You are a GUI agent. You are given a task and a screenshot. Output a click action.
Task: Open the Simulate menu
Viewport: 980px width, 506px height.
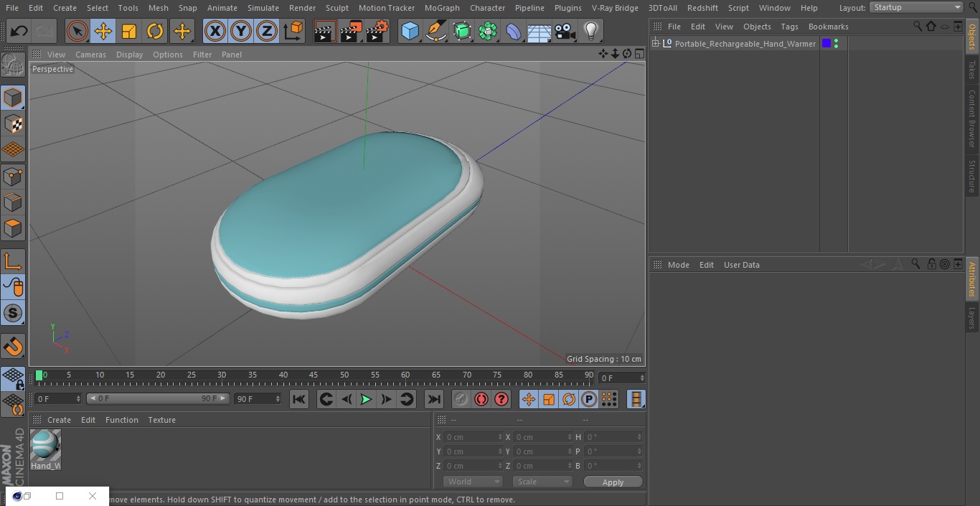pyautogui.click(x=263, y=8)
